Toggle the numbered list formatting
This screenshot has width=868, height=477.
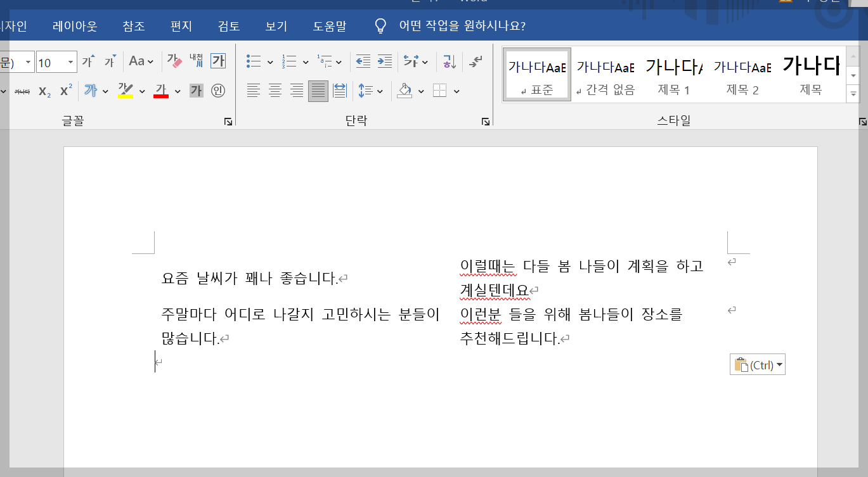point(290,61)
